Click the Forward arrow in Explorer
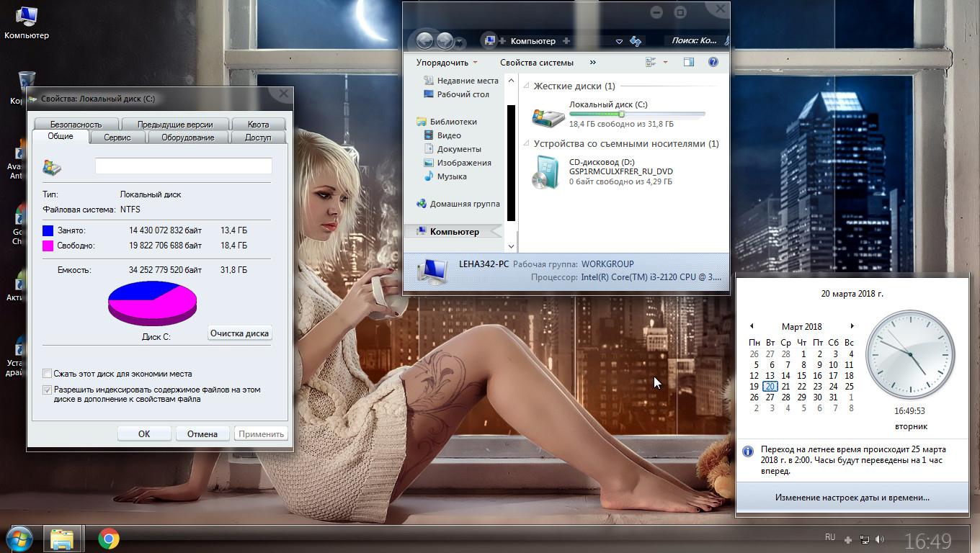The image size is (980, 553). (445, 41)
